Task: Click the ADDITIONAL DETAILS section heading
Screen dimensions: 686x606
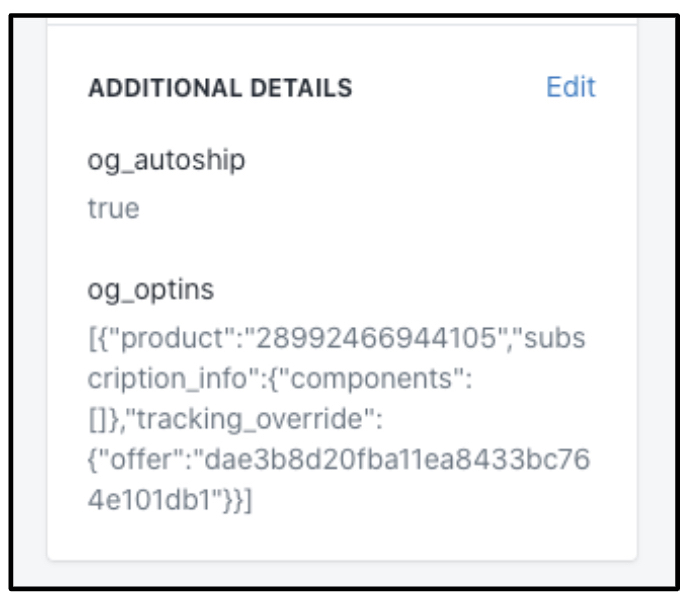Action: [220, 88]
